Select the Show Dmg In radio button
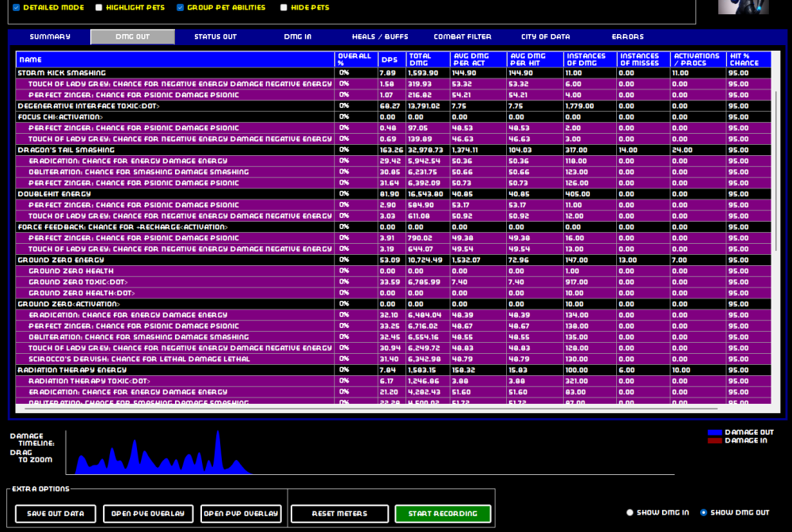The height and width of the screenshot is (532, 792). 630,513
